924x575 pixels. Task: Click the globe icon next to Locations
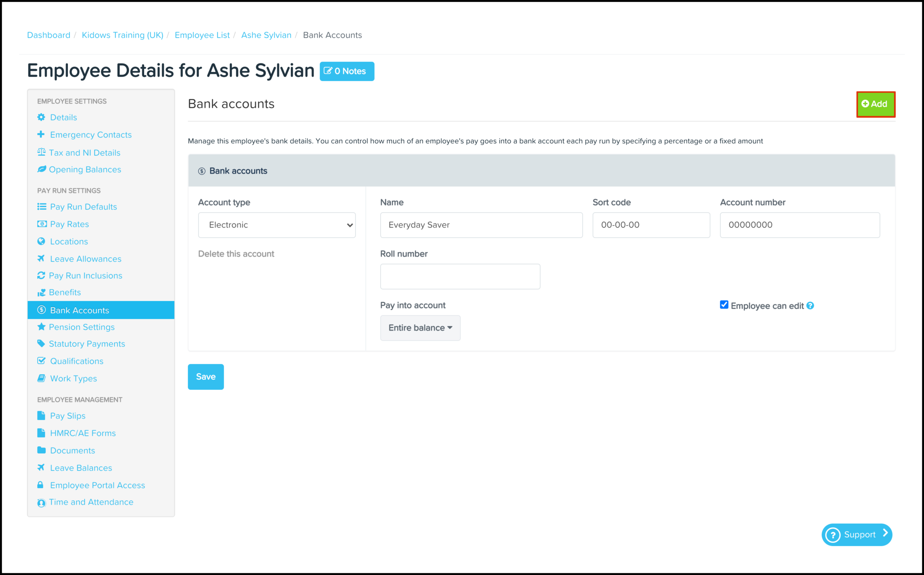[41, 241]
